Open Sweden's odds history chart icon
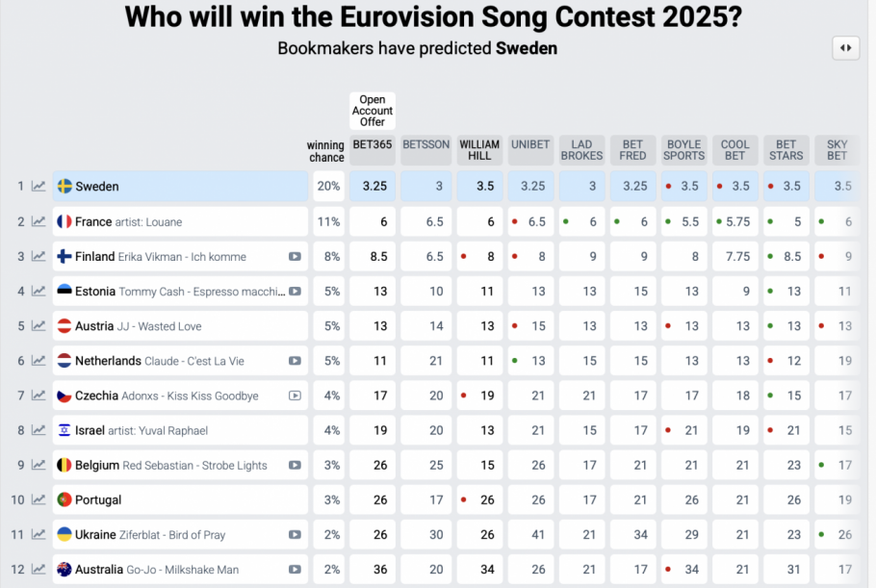 [x=38, y=186]
